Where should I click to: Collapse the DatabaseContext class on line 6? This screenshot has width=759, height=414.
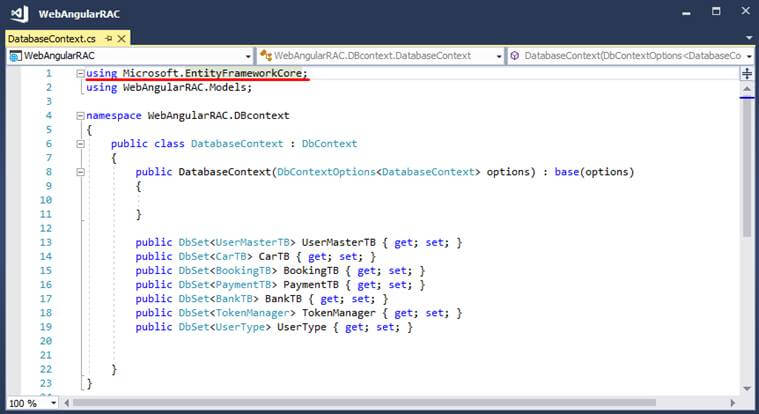click(80, 144)
